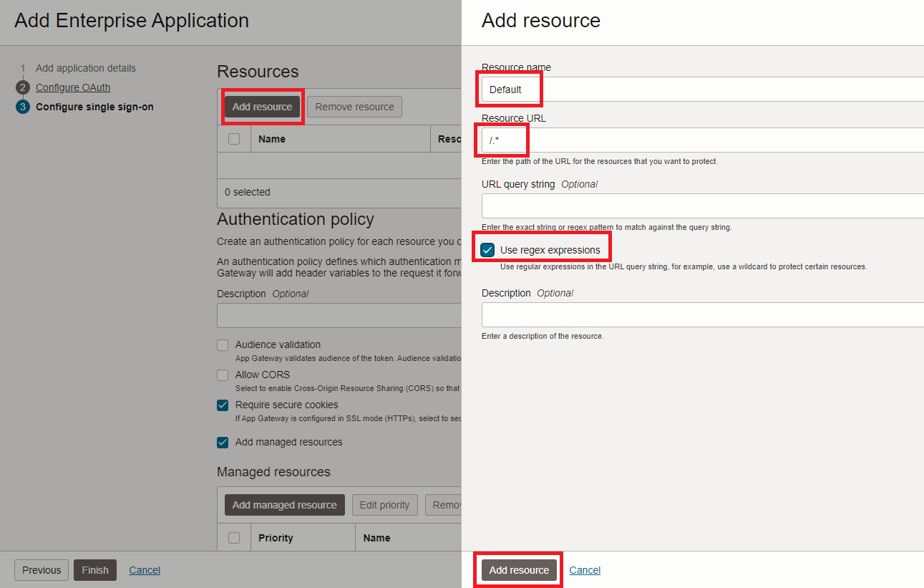924x588 pixels.
Task: Click the Authentication policy heading
Action: pyautogui.click(x=296, y=219)
